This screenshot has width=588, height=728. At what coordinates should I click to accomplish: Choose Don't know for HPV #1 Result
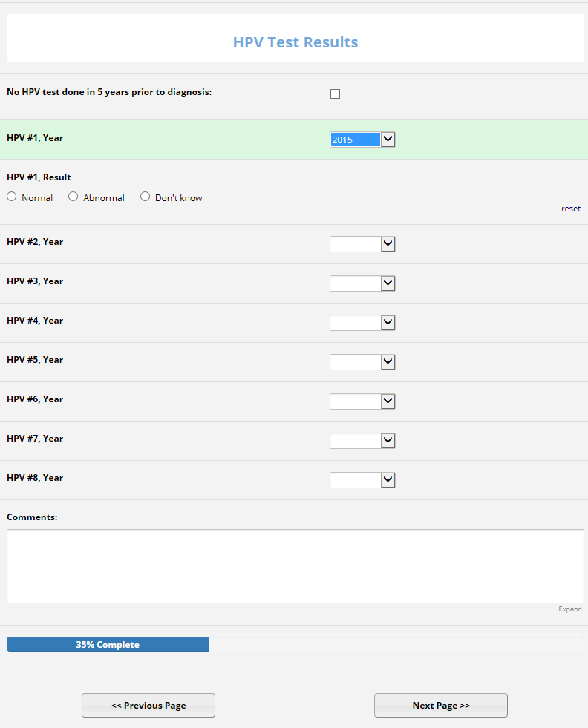pyautogui.click(x=146, y=197)
